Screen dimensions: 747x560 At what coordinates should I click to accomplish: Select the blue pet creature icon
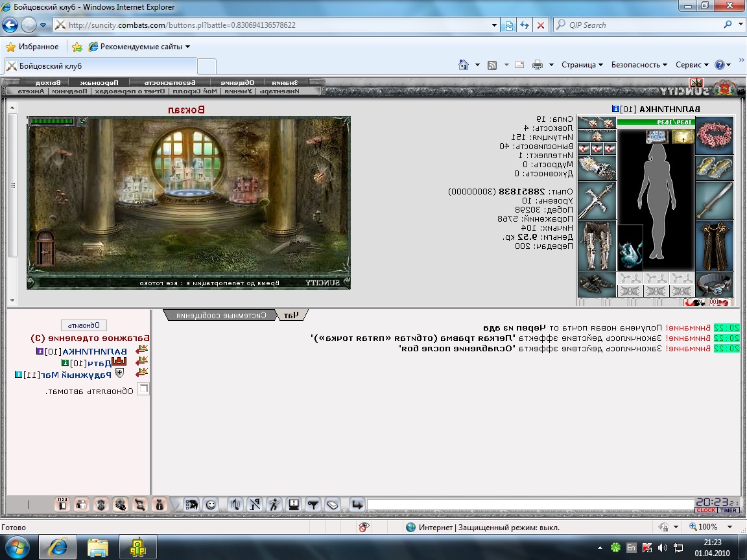click(x=630, y=248)
